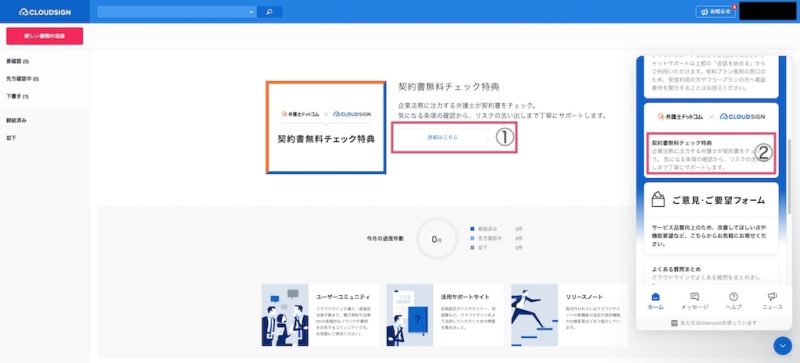Open the 却下 sidebar item
800x363 pixels.
tap(11, 138)
